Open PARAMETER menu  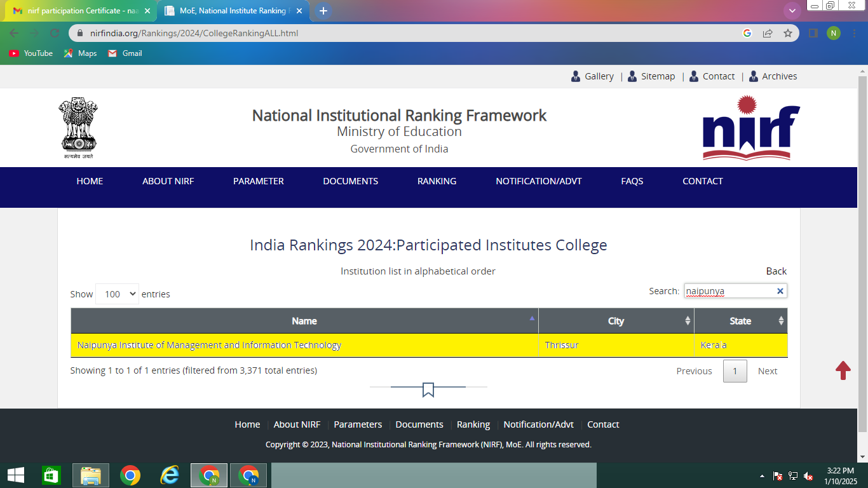pos(259,181)
